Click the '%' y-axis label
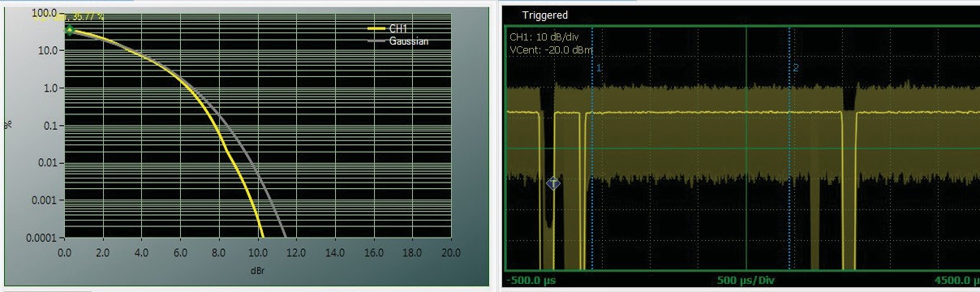 [9, 126]
